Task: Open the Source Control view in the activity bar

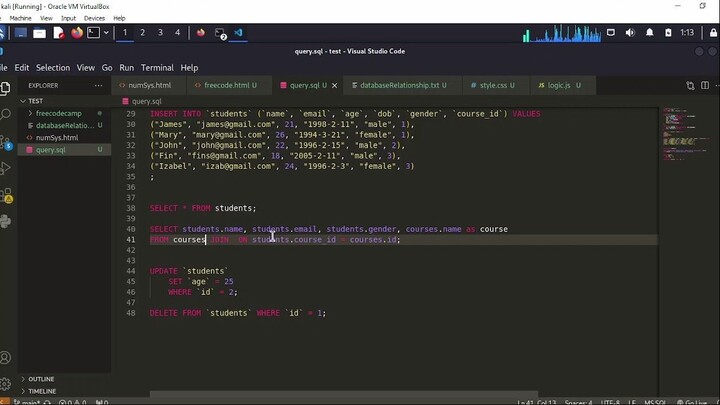Action: click(x=6, y=143)
